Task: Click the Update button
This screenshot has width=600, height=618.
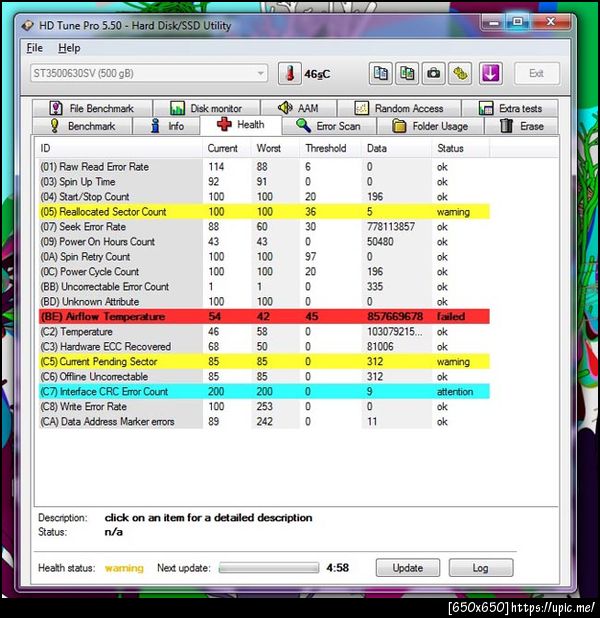Action: coord(408,568)
